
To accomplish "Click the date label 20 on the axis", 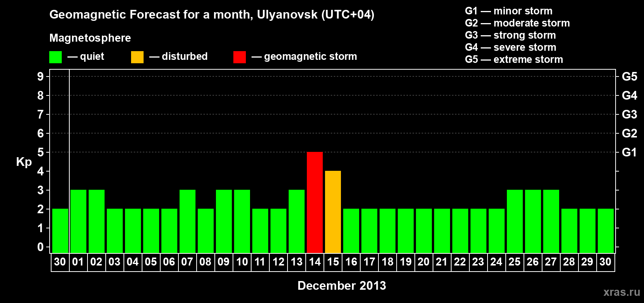I will (x=424, y=262).
